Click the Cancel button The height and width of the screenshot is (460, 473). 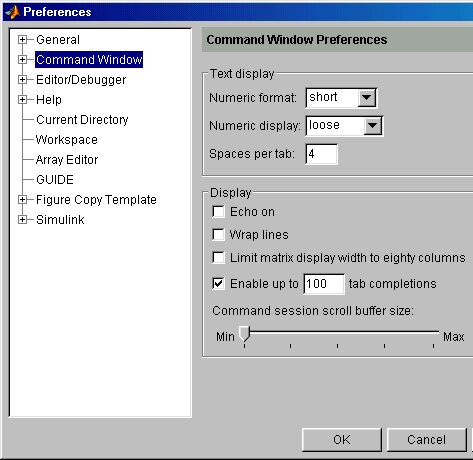click(x=426, y=440)
